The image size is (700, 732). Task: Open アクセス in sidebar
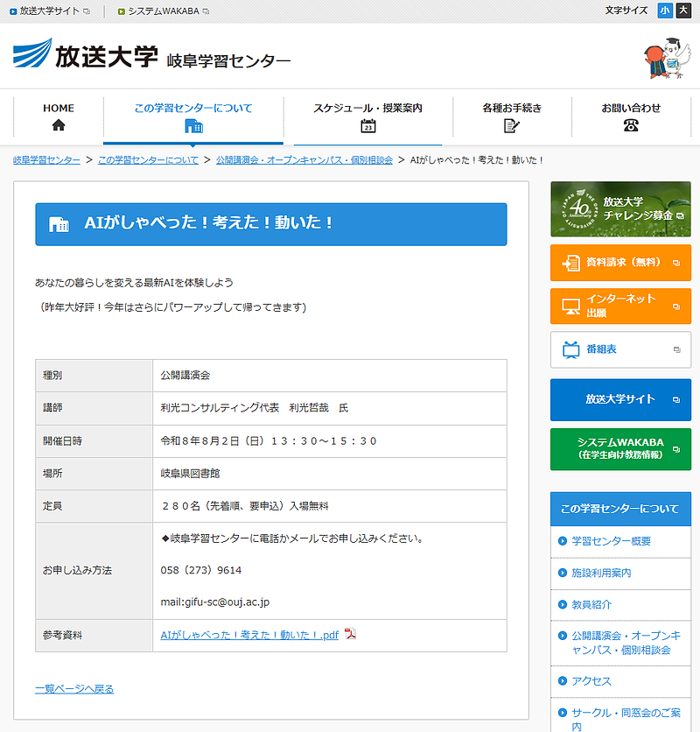pos(591,681)
